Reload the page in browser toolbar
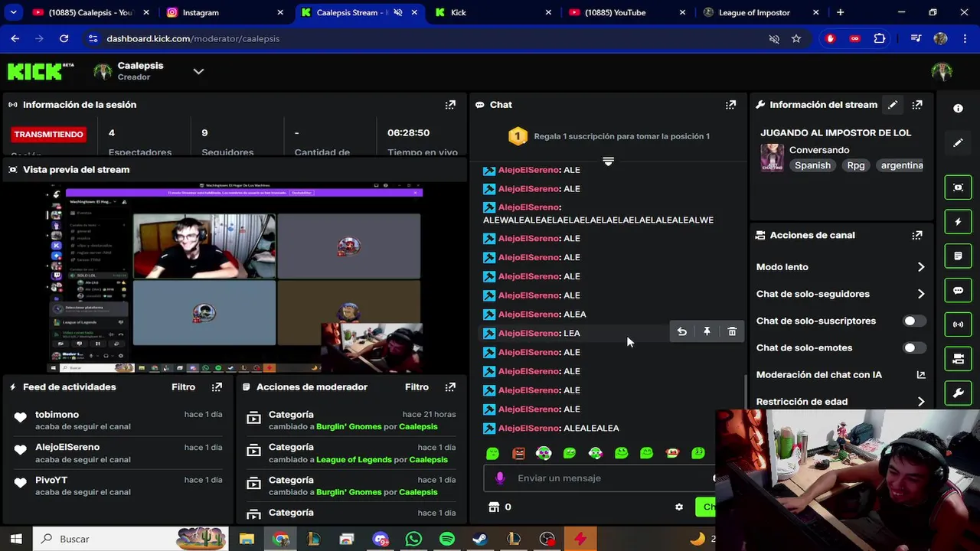The width and height of the screenshot is (980, 551). point(64,38)
